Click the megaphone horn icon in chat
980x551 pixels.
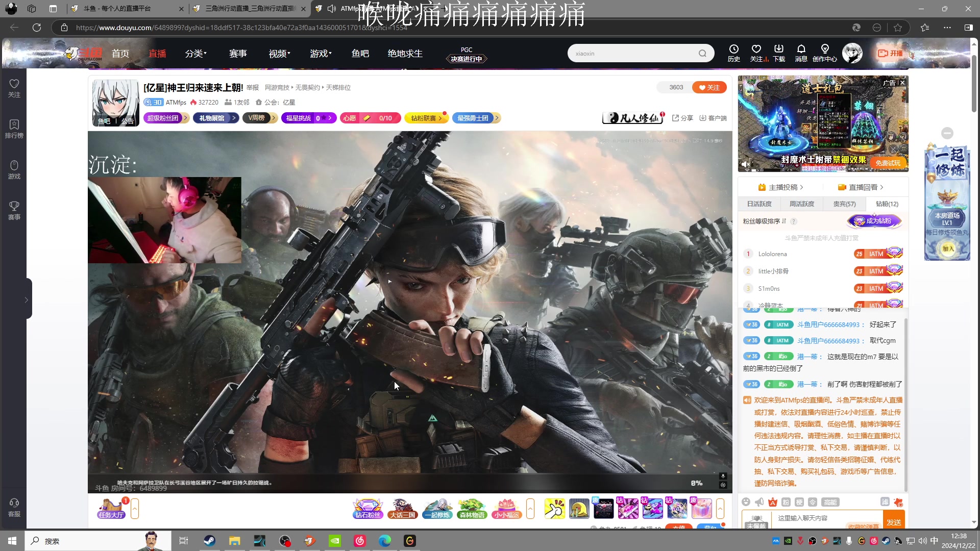(x=759, y=502)
